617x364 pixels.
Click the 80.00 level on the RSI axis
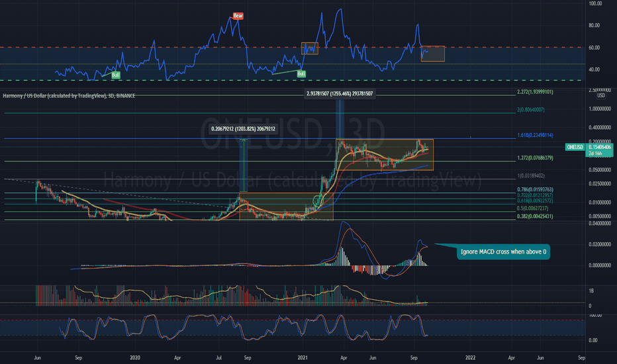click(x=594, y=25)
